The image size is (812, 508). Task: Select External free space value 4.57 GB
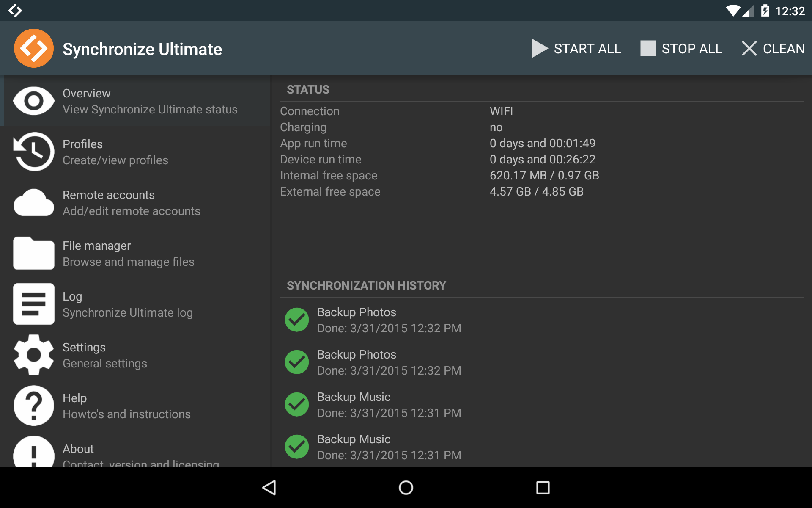[537, 191]
